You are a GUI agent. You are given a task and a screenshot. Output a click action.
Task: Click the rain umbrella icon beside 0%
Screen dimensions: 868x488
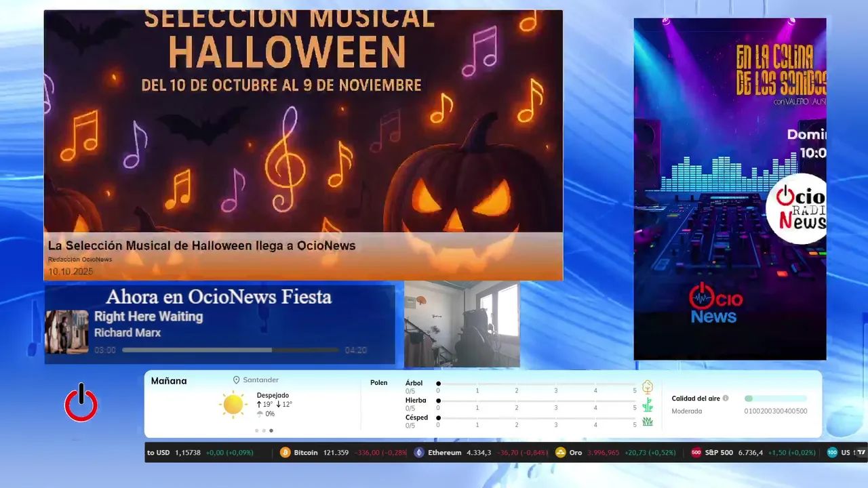point(260,414)
